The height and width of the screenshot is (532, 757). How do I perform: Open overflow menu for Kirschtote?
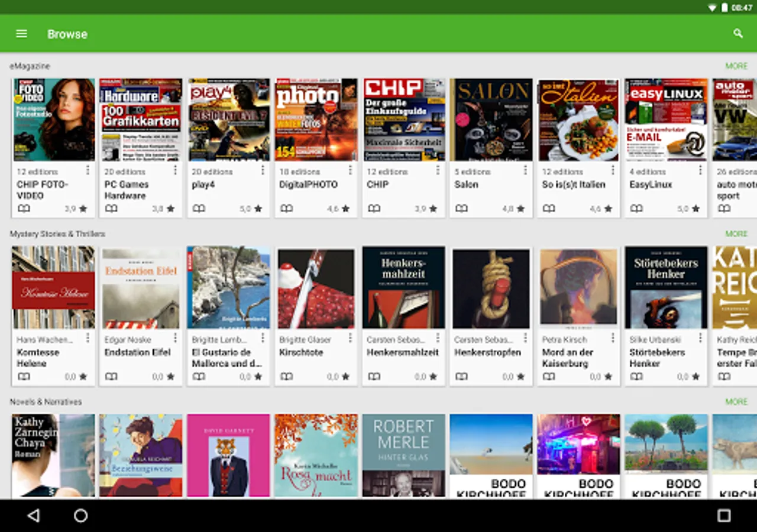350,338
